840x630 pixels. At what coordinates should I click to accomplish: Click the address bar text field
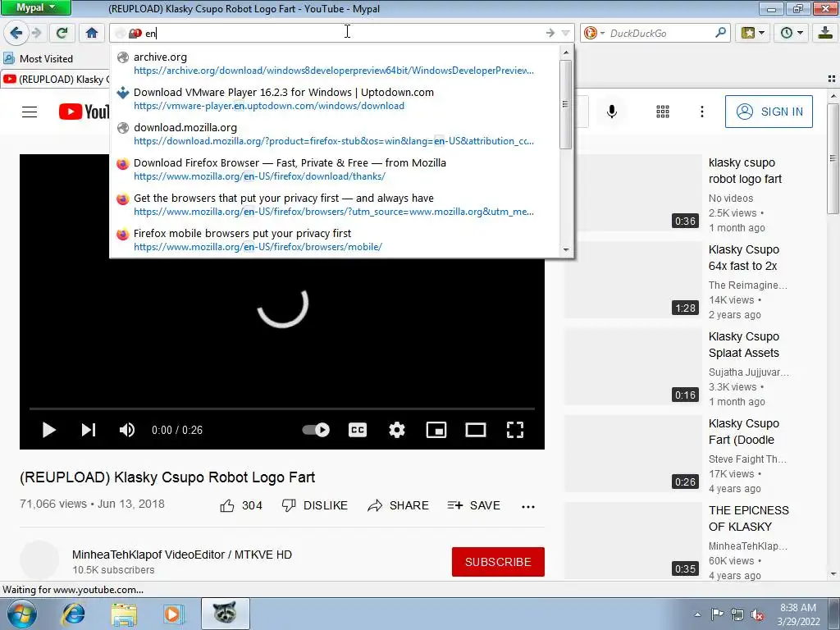343,33
